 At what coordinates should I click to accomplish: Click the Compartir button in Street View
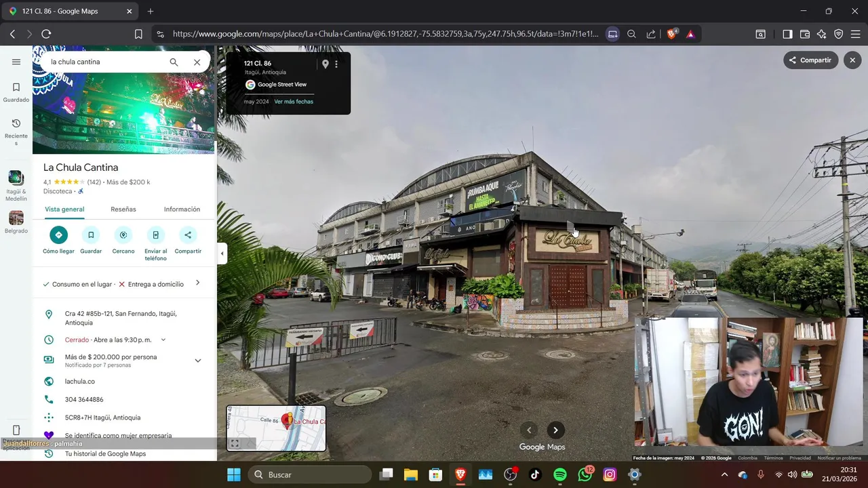coord(810,60)
